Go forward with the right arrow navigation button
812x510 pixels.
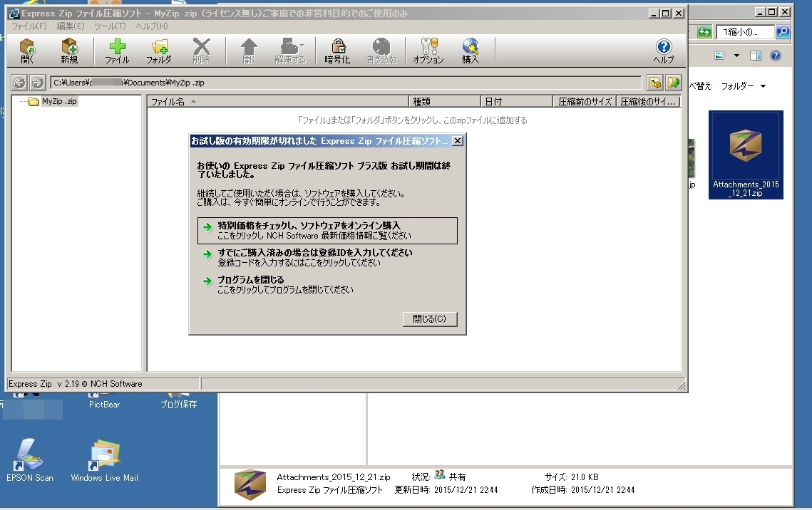pos(37,82)
